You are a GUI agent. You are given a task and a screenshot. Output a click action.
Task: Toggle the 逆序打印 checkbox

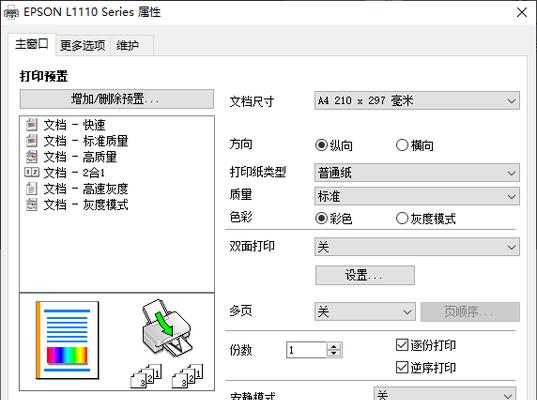402,367
